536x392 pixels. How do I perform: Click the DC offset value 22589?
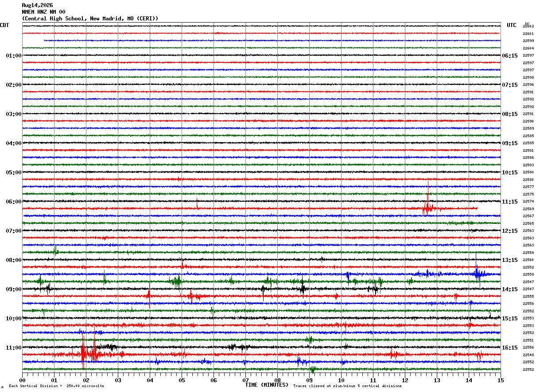528,129
